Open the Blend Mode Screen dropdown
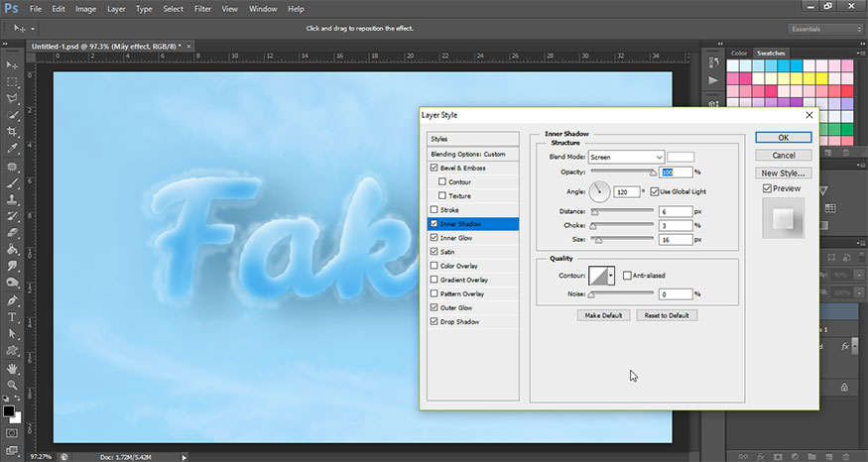This screenshot has width=868, height=462. (x=626, y=157)
